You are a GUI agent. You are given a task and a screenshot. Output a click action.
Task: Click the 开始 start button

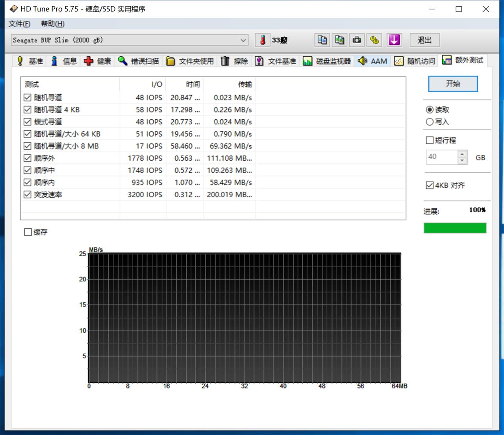tap(453, 84)
